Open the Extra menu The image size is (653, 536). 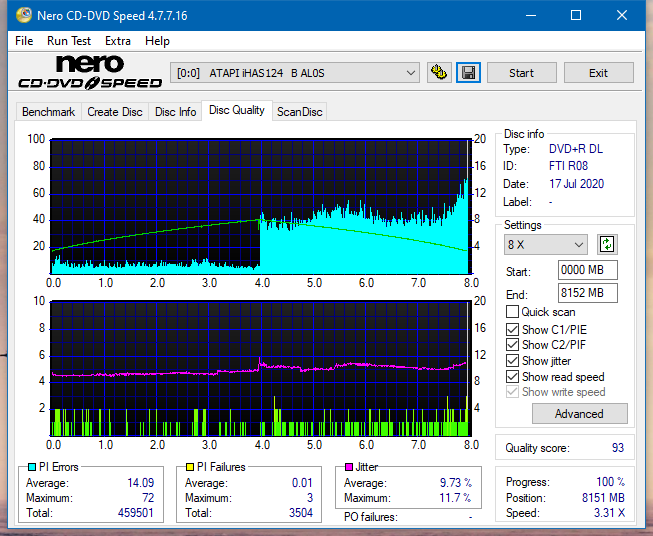tap(118, 41)
